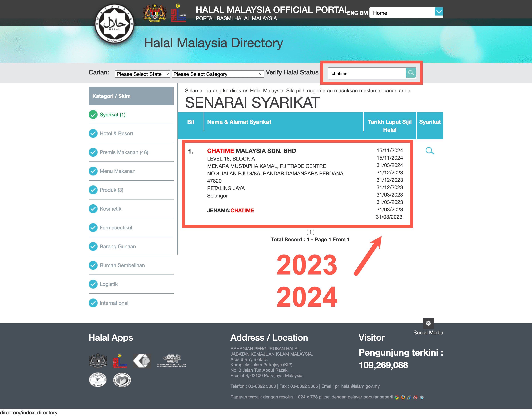Open the Rumah Sembelihan category link

pos(122,265)
